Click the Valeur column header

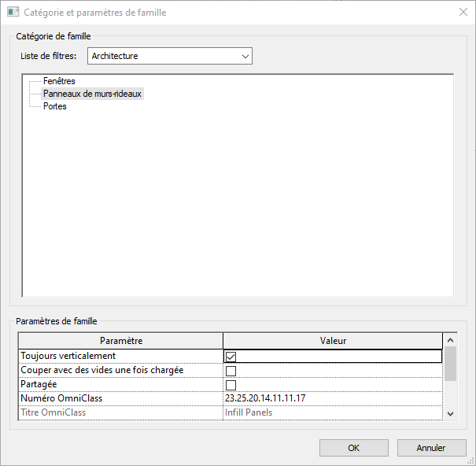[333, 341]
